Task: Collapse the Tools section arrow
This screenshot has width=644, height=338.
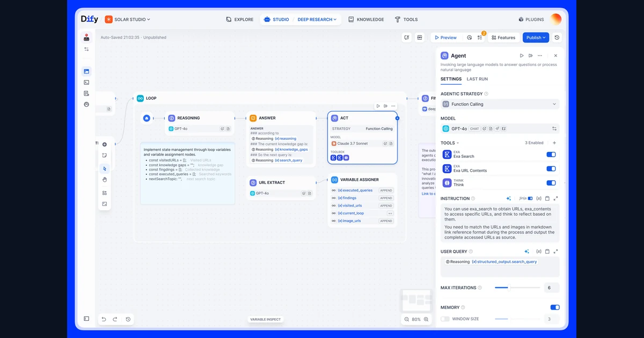Action: [x=458, y=143]
